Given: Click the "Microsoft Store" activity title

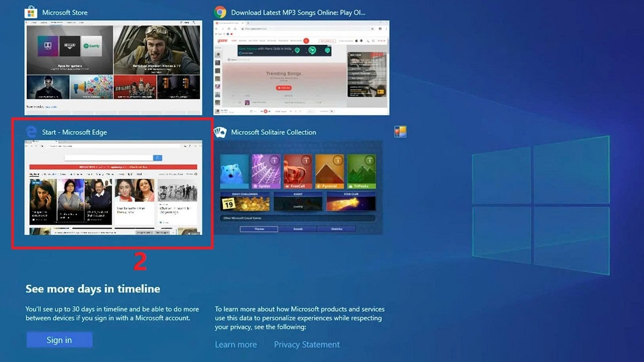Looking at the screenshot, I should click(x=65, y=12).
